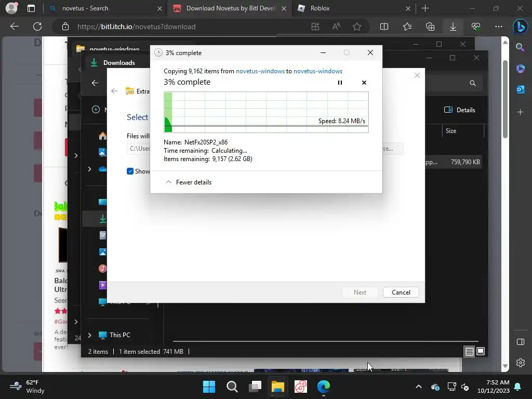Switch to the Roblox browser tab

(x=353, y=8)
